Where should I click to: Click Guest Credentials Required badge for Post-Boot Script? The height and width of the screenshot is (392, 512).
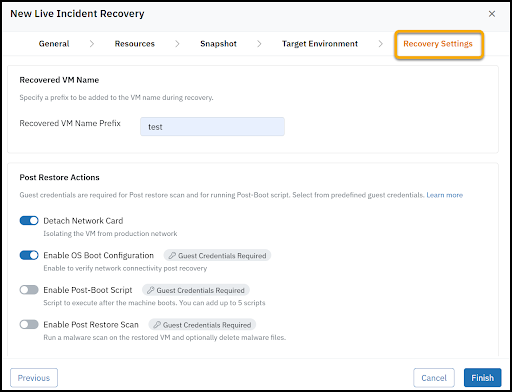[196, 290]
